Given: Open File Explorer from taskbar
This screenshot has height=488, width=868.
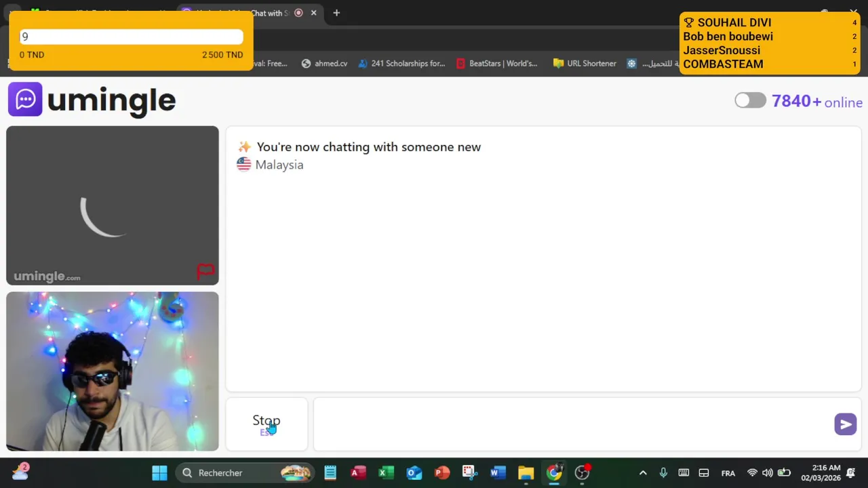Looking at the screenshot, I should click(526, 472).
